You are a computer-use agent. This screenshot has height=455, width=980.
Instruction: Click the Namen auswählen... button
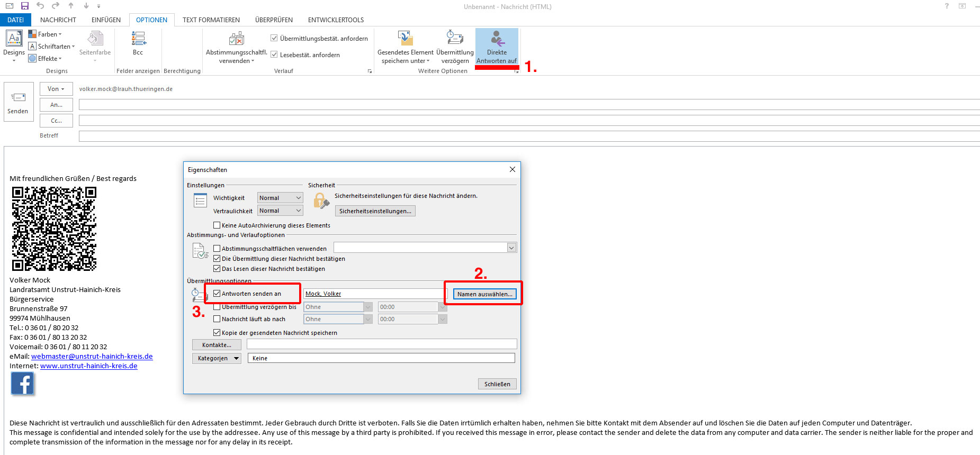484,294
